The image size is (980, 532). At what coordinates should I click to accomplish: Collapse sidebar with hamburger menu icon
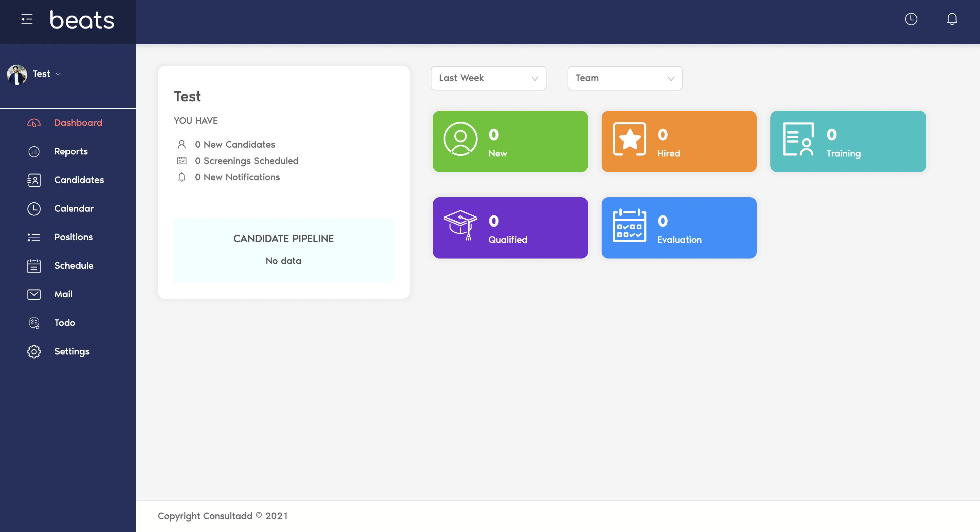click(x=27, y=19)
